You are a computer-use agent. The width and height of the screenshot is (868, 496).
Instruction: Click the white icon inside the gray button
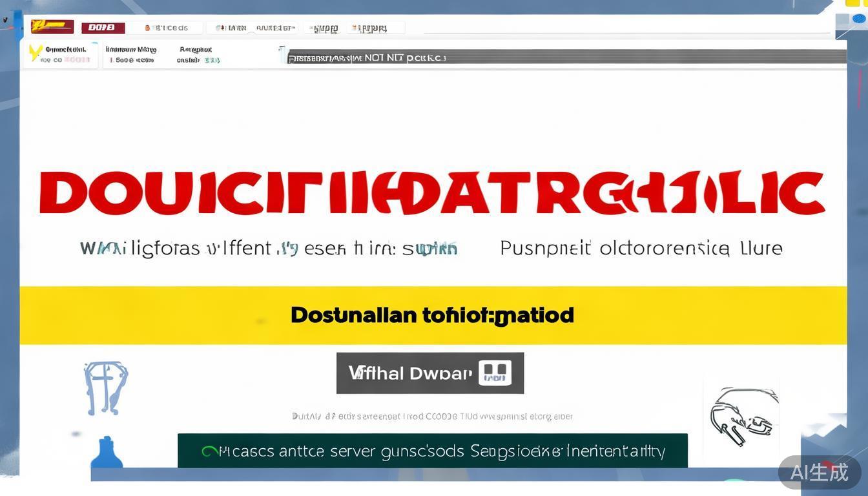(495, 373)
